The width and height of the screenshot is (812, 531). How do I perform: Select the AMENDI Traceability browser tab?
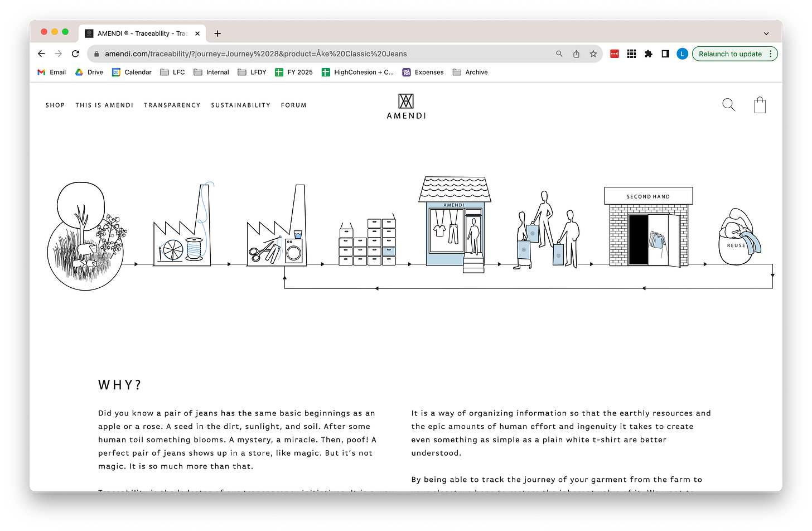(x=142, y=33)
